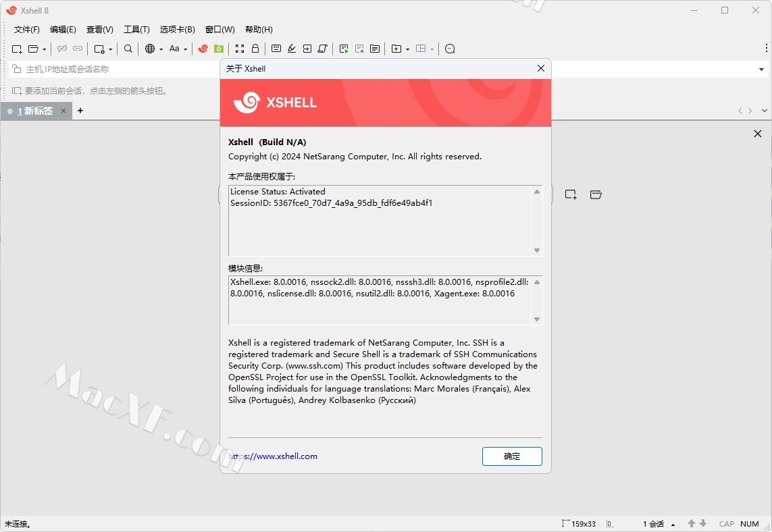The width and height of the screenshot is (772, 532).
Task: Close the 1 新标签 tab
Action: 63,111
